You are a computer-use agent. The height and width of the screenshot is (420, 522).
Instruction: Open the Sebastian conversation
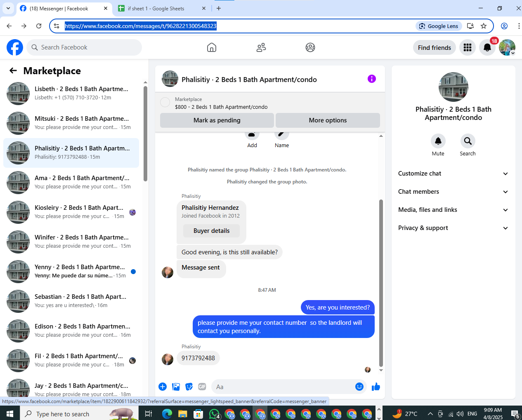point(71,301)
